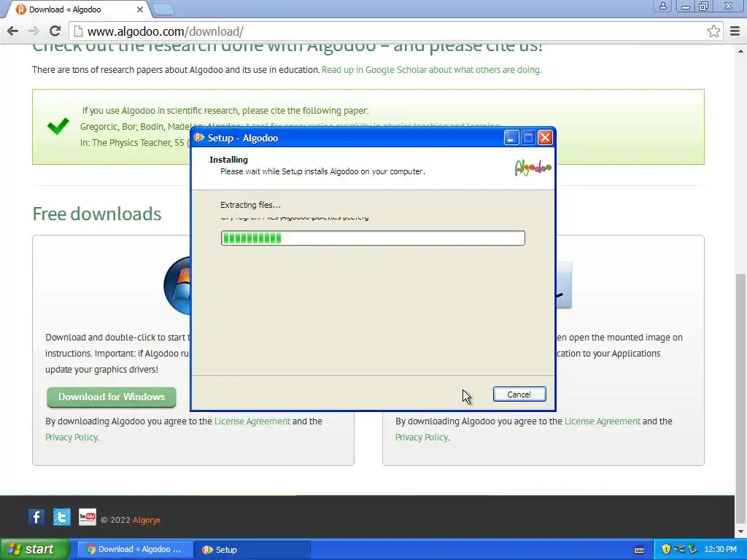Follow the Algoryx footer link
Image resolution: width=747 pixels, height=560 pixels.
[x=147, y=520]
